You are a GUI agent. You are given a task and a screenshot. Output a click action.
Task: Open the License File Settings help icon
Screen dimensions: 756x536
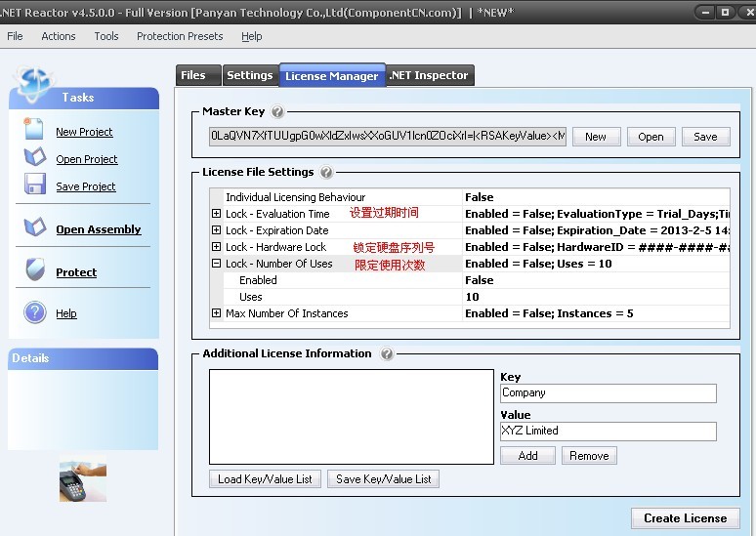[326, 172]
